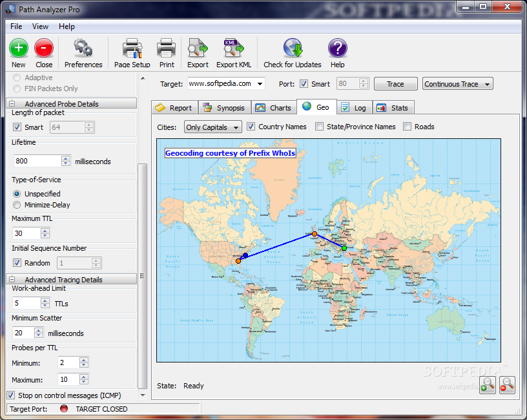Click the left panel scrollbar thumb
This screenshot has width=527, height=420.
pos(143,276)
